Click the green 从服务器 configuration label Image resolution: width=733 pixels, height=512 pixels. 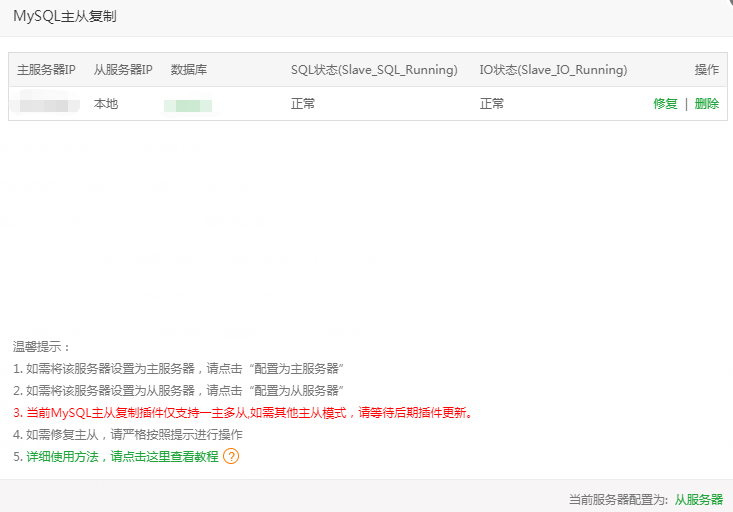[x=698, y=499]
